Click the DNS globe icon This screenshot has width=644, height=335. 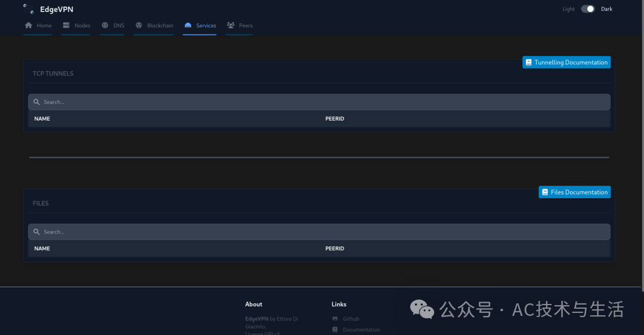[105, 26]
